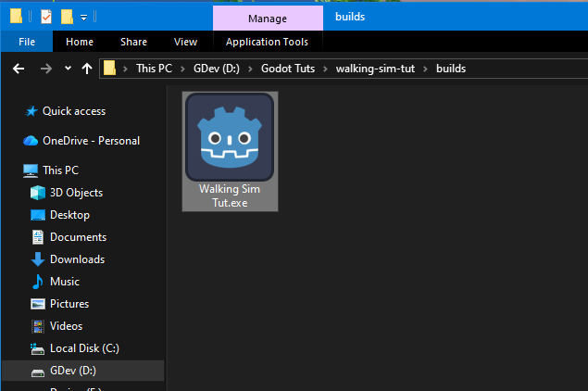Click the Quick access star icon
Viewport: 588px width, 391px height.
point(31,111)
